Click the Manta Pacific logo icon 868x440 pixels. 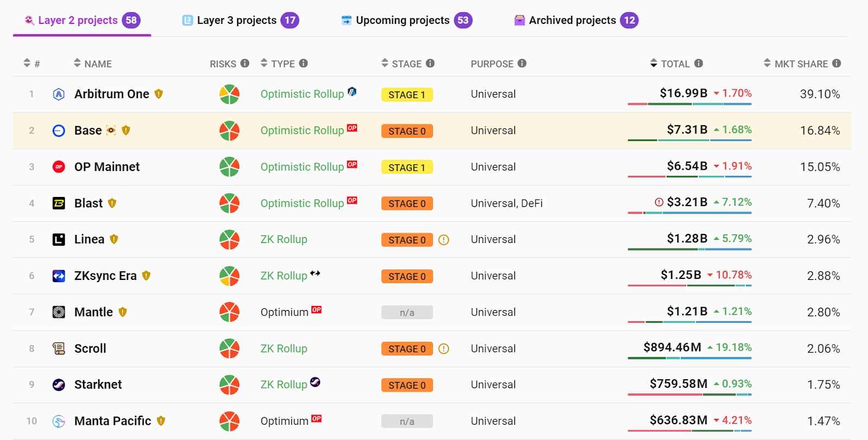tap(59, 421)
